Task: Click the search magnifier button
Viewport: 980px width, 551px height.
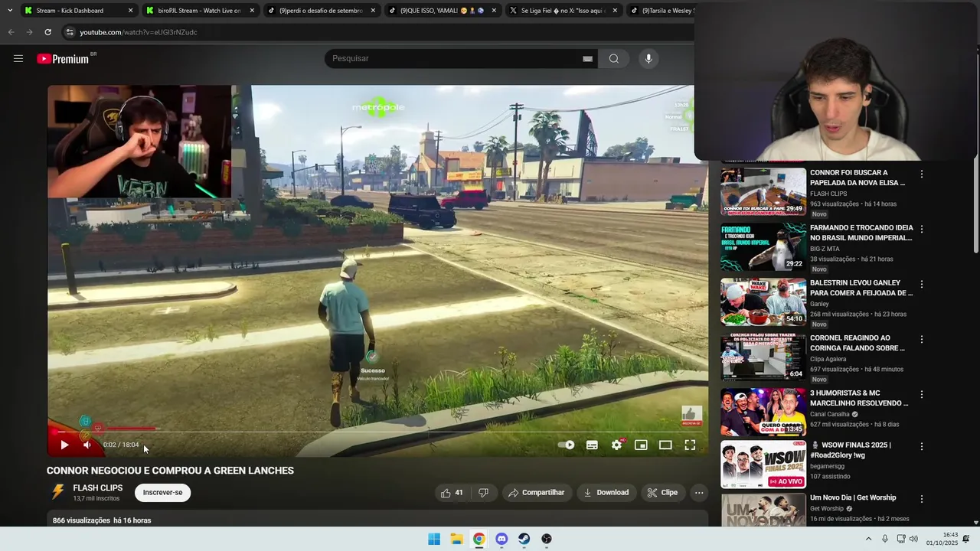Action: coord(614,59)
